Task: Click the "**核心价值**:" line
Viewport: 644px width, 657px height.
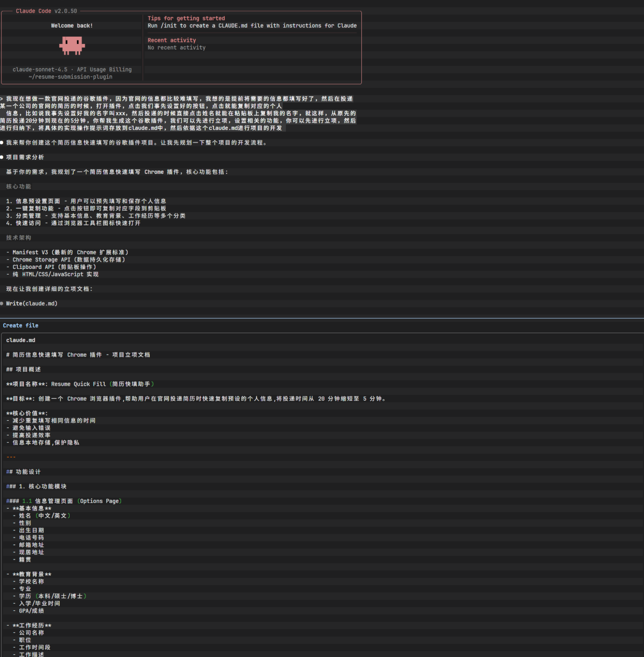Action: point(27,414)
